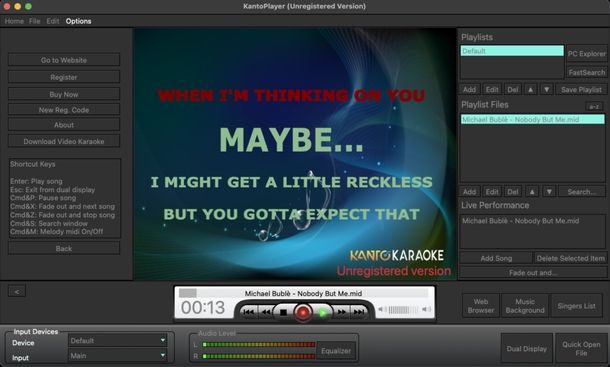The width and height of the screenshot is (610, 367).
Task: Fast forward the current song
Action: [342, 312]
